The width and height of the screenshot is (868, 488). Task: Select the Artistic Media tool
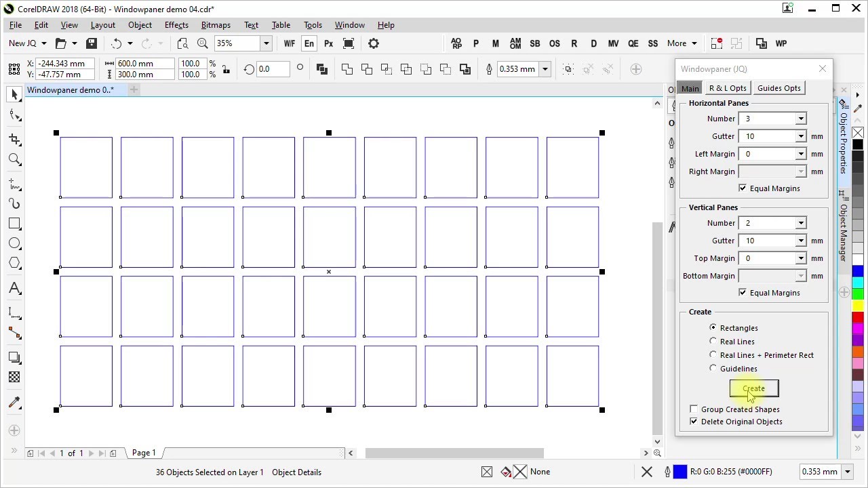pos(14,203)
